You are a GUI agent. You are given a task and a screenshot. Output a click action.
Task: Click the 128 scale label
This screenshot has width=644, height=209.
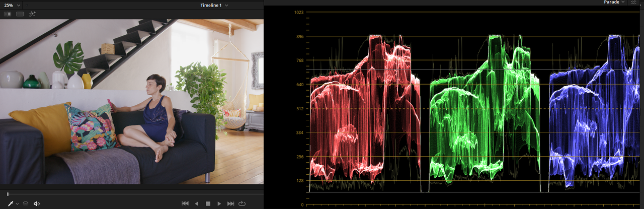tap(300, 181)
